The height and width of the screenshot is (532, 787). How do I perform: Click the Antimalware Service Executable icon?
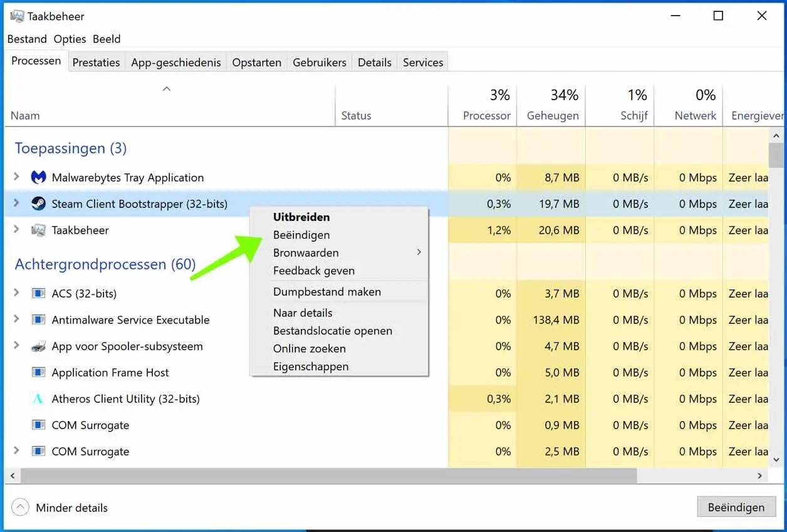pos(38,320)
